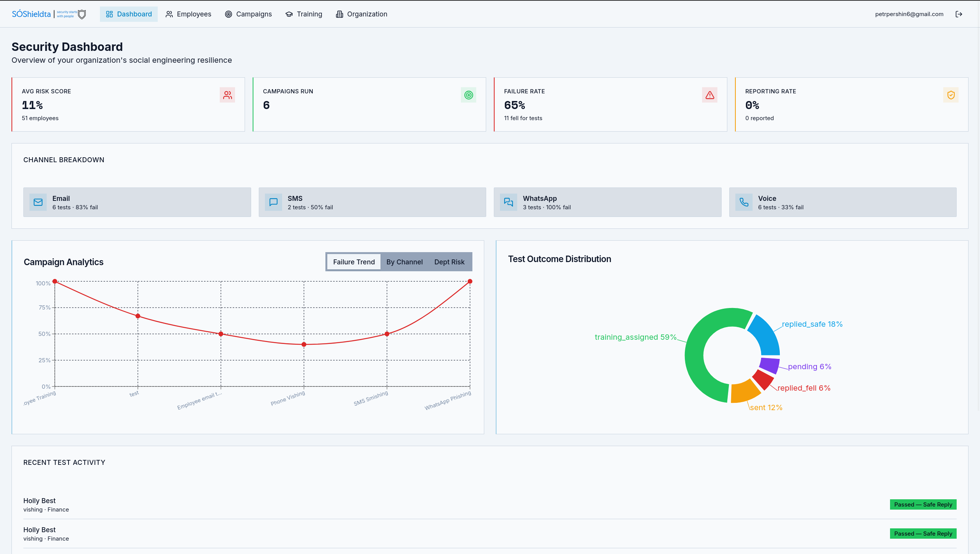Image resolution: width=980 pixels, height=554 pixels.
Task: Switch analytics to the By Channel view
Action: 404,262
